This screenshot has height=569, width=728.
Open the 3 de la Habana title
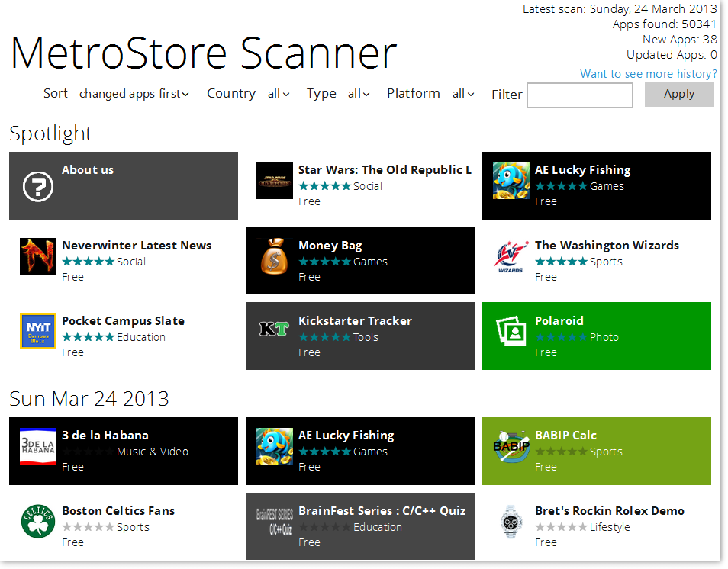105,436
